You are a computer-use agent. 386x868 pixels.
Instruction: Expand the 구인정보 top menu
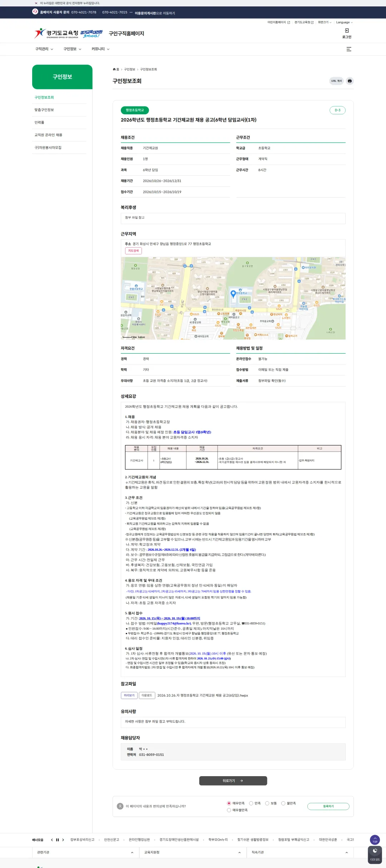72,49
